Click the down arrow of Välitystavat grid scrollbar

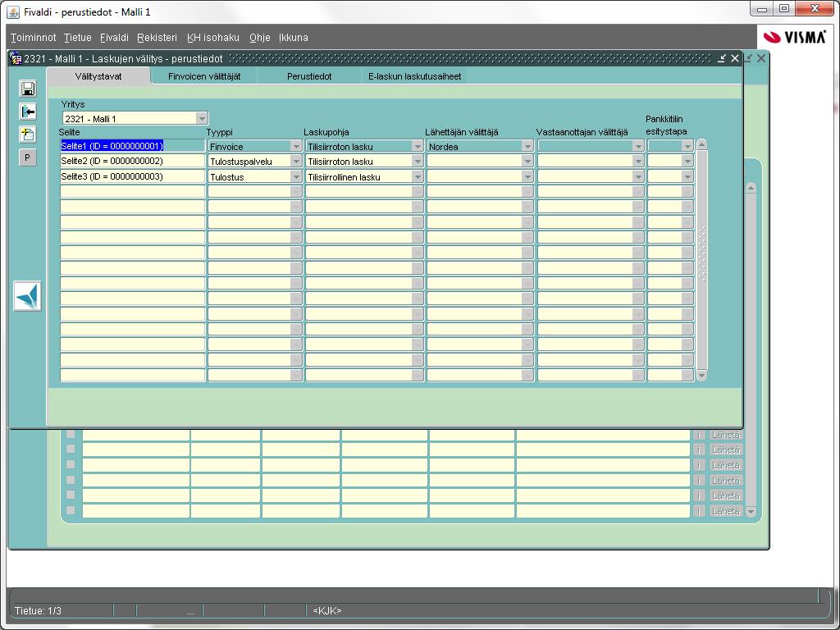(x=701, y=376)
